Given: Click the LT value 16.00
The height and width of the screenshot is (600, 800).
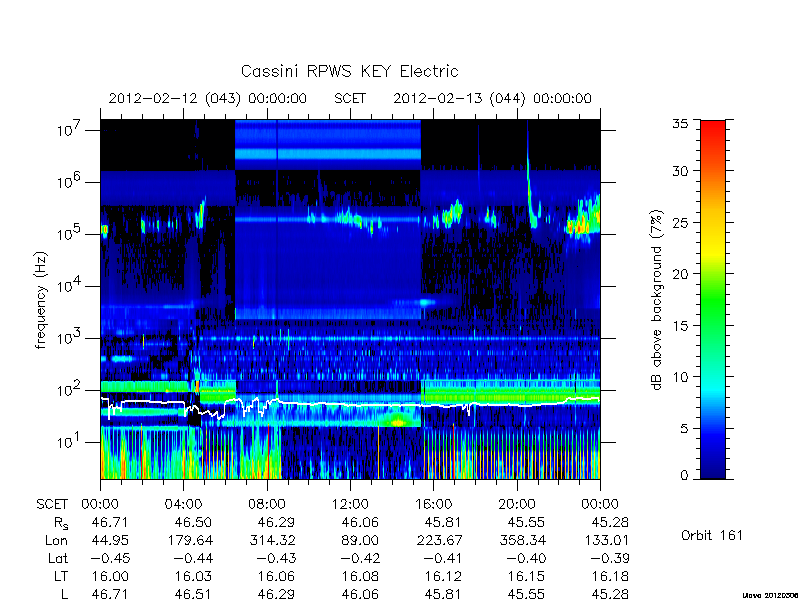Looking at the screenshot, I should (110, 576).
